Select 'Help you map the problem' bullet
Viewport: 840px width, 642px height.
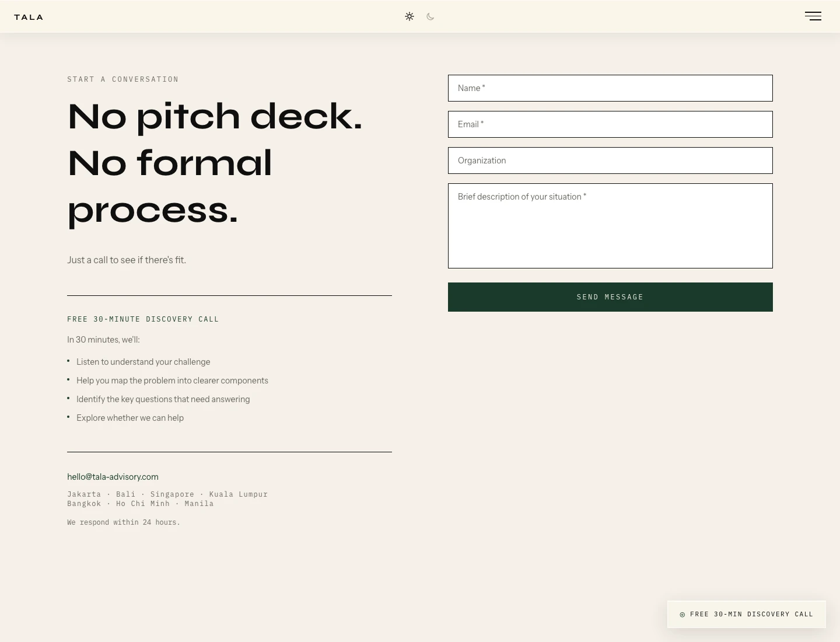point(172,381)
